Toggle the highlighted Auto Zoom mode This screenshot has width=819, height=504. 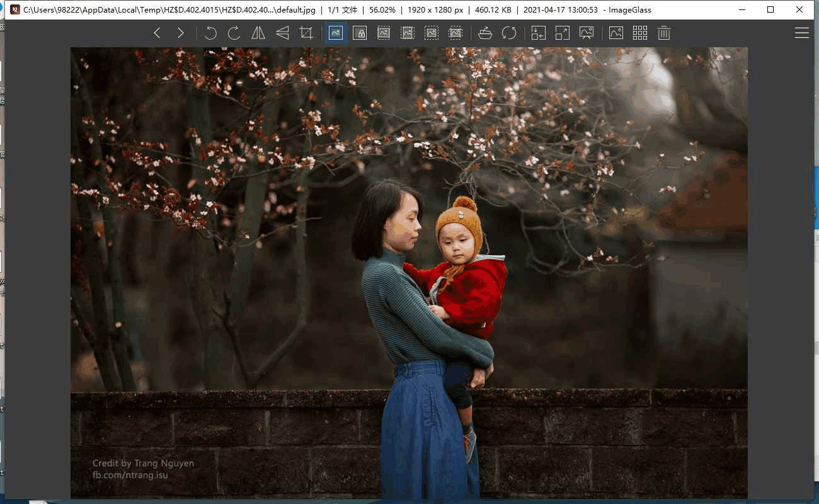coord(336,33)
